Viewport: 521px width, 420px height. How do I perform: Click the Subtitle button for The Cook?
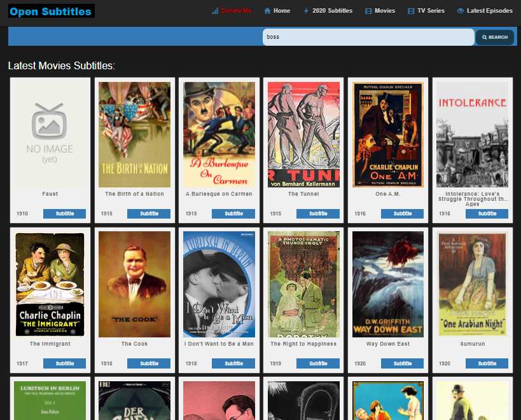(149, 363)
